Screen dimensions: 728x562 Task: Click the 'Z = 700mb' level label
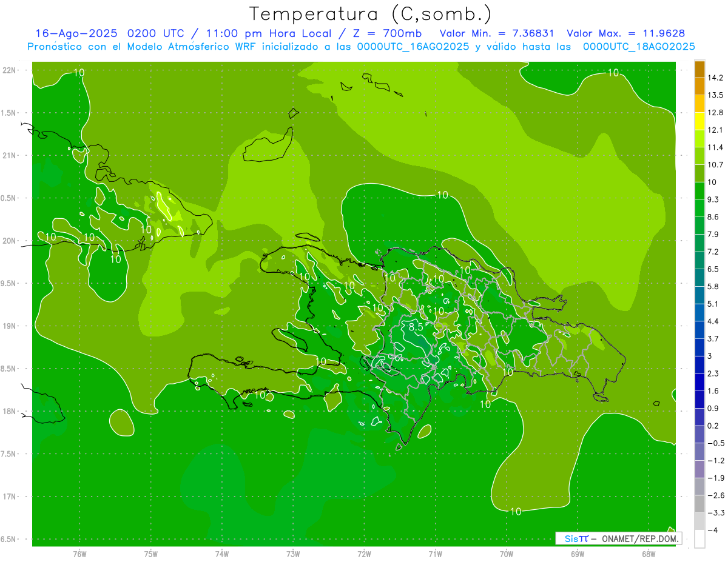pos(386,33)
